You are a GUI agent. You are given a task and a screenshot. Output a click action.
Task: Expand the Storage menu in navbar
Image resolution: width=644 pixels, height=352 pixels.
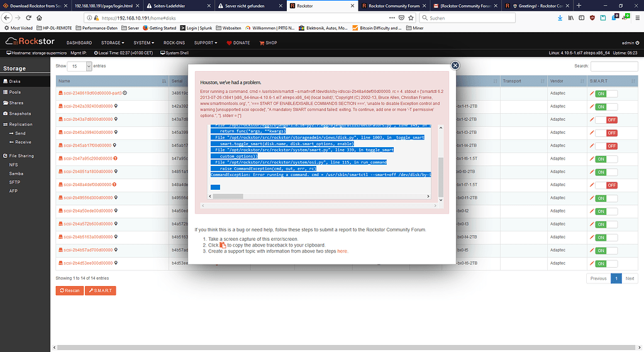(x=113, y=43)
